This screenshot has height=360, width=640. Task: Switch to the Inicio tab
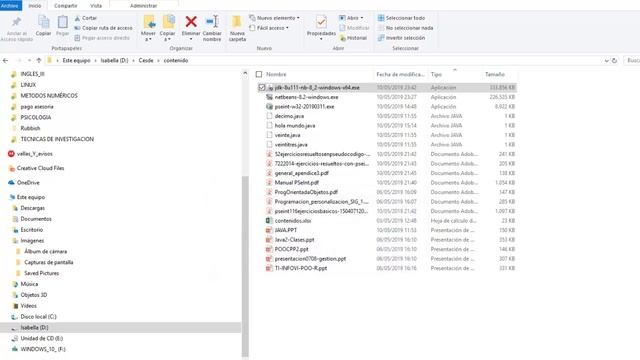[35, 6]
